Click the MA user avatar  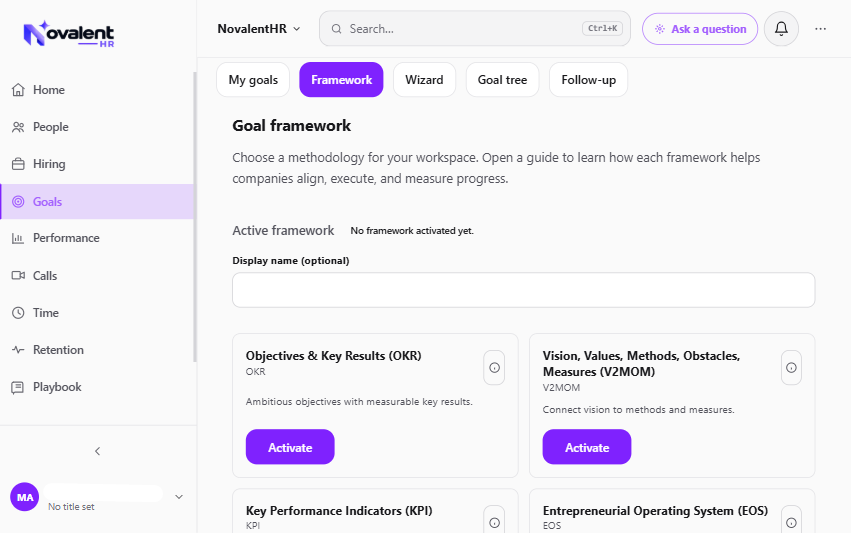tap(24, 497)
